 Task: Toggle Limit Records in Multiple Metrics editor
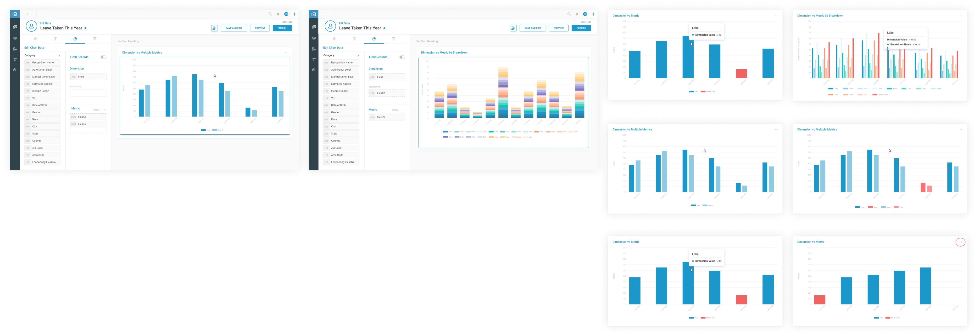pos(103,57)
